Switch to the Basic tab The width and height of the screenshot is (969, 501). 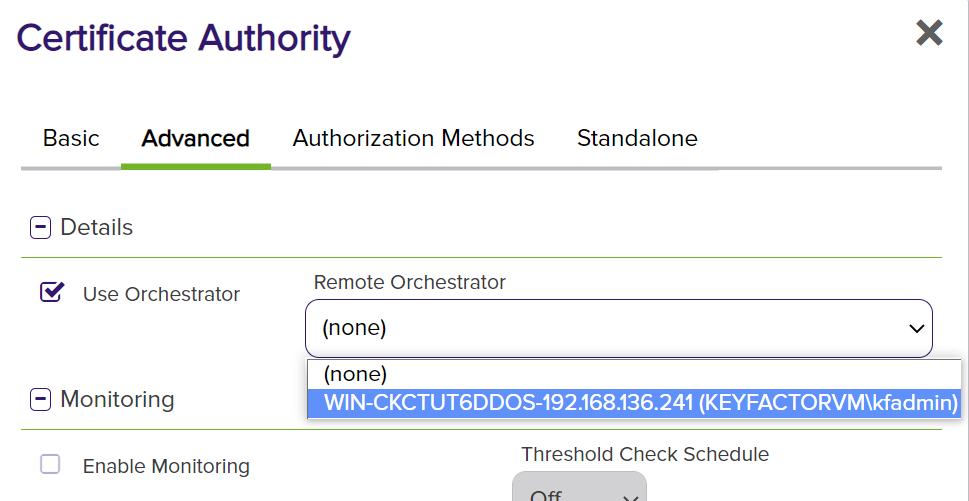coord(71,138)
